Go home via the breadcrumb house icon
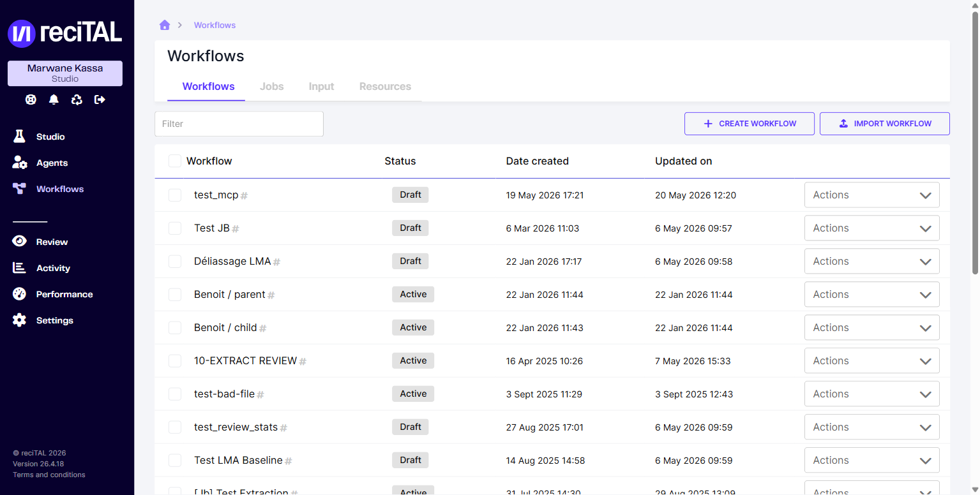980x495 pixels. click(165, 25)
